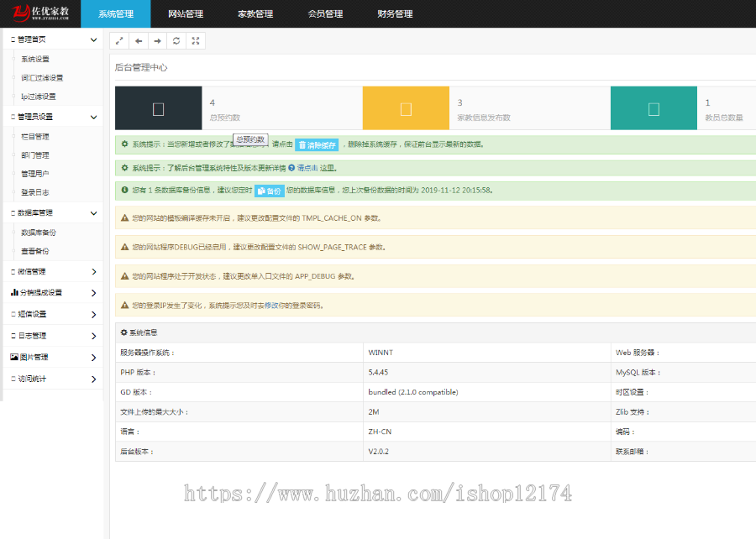Click the 佐优家教 logo
Image resolution: width=756 pixels, height=539 pixels.
pos(40,13)
